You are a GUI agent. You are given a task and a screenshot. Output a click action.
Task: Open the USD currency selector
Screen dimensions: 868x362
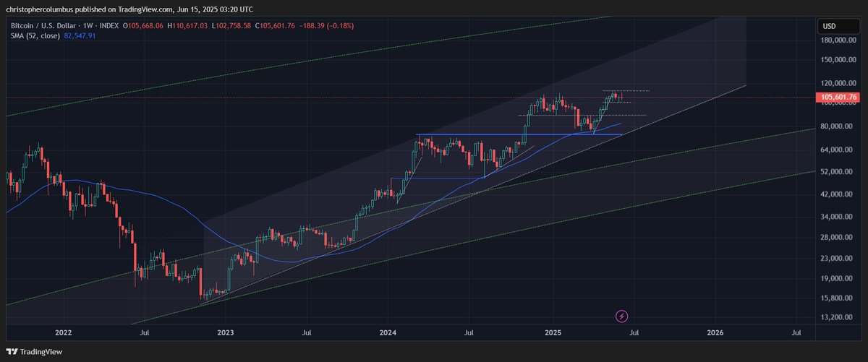click(828, 27)
